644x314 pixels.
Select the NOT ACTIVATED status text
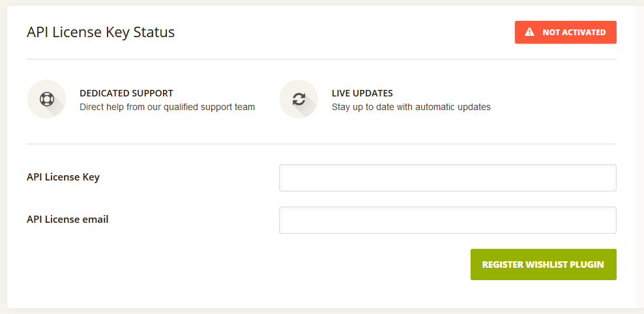pyautogui.click(x=574, y=32)
